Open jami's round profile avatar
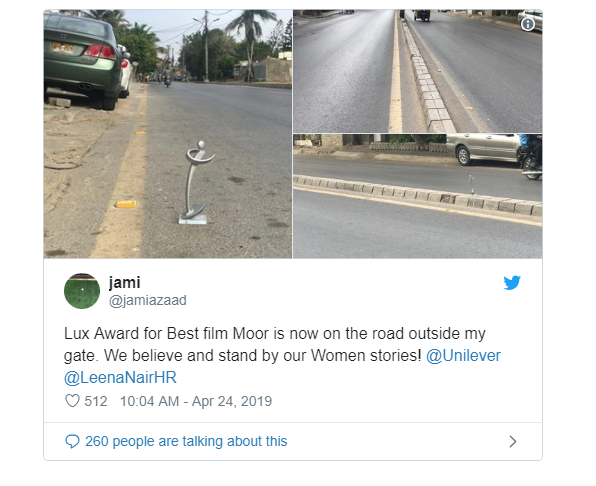Viewport: 596px width, 486px height. point(82,291)
